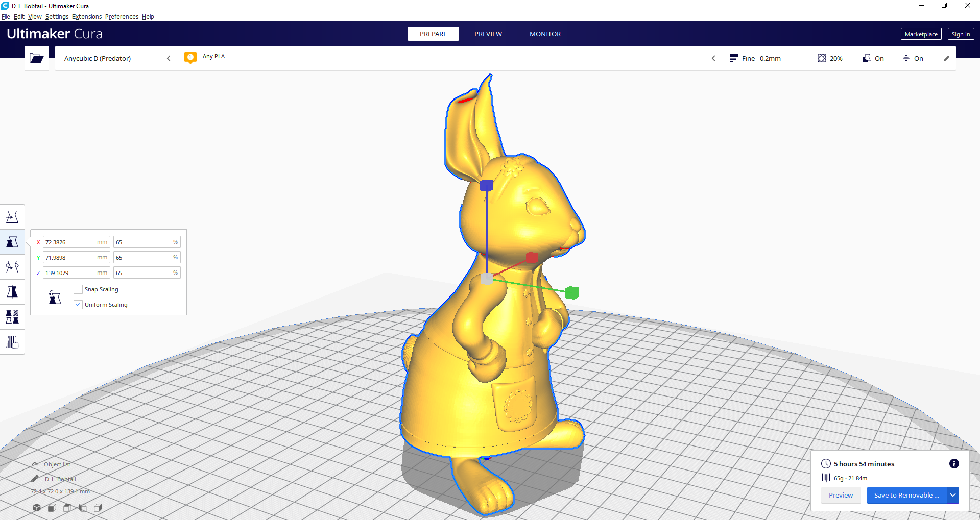
Task: Switch to the PREPARE stage
Action: [x=433, y=34]
